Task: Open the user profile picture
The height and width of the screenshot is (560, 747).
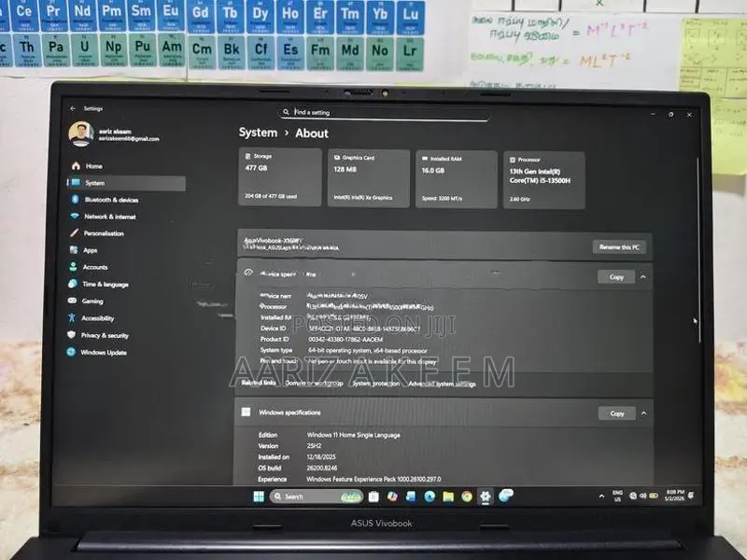Action: click(81, 134)
